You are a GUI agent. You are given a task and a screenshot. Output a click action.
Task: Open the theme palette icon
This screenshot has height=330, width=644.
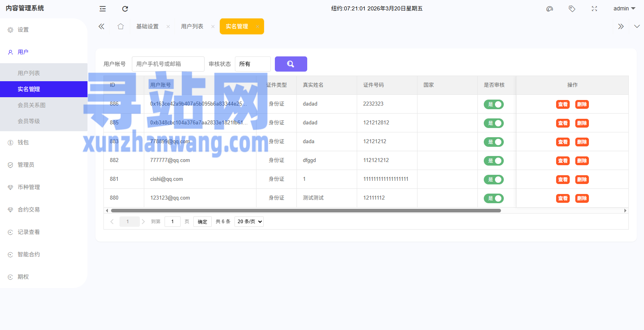(550, 9)
